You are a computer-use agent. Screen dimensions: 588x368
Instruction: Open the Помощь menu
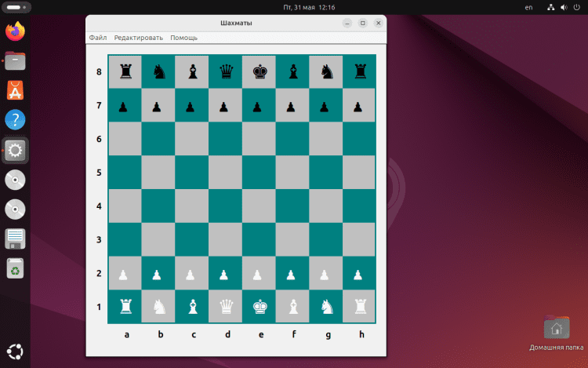click(183, 38)
